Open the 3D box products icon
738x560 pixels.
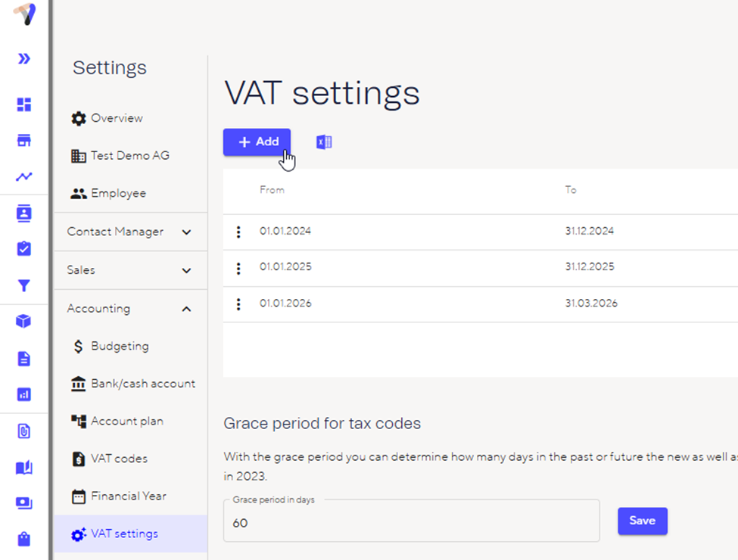coord(24,322)
